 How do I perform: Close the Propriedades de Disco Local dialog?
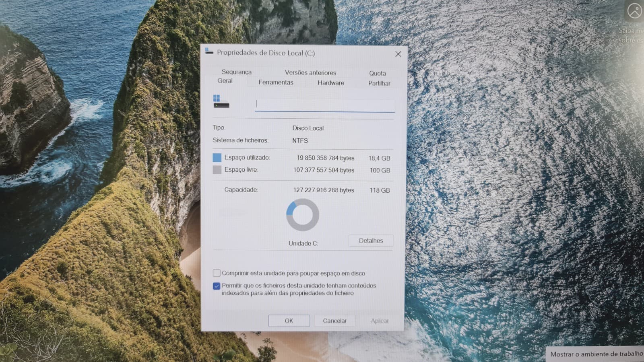tap(398, 54)
